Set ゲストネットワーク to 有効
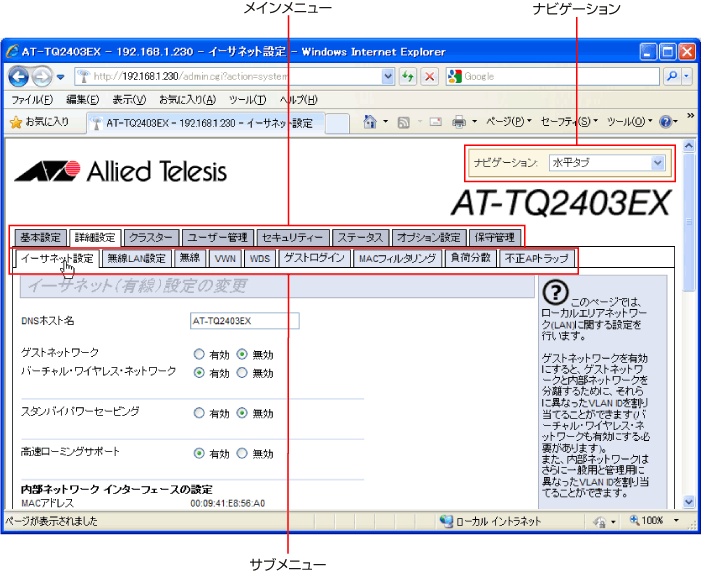This screenshot has height=573, width=702. tap(199, 355)
